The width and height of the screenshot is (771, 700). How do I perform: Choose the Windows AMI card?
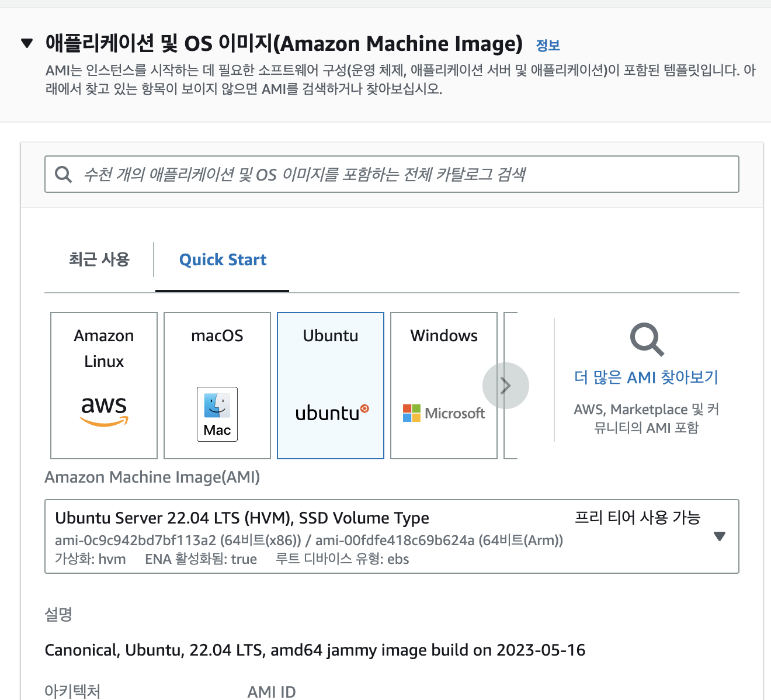pyautogui.click(x=444, y=386)
